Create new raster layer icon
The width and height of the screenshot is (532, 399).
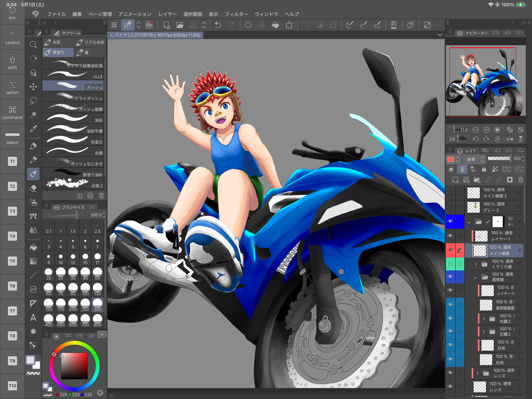coord(455,180)
